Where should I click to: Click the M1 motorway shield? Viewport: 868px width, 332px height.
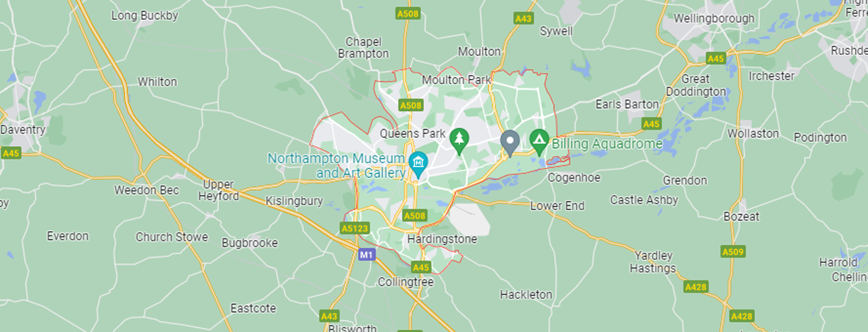click(366, 255)
